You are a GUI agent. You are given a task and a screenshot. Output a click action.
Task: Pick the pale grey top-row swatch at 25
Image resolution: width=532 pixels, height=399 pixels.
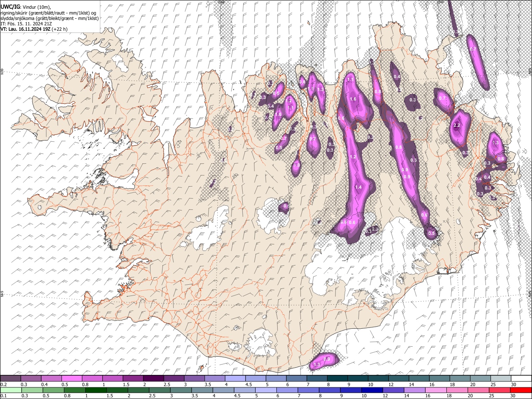point(501,378)
